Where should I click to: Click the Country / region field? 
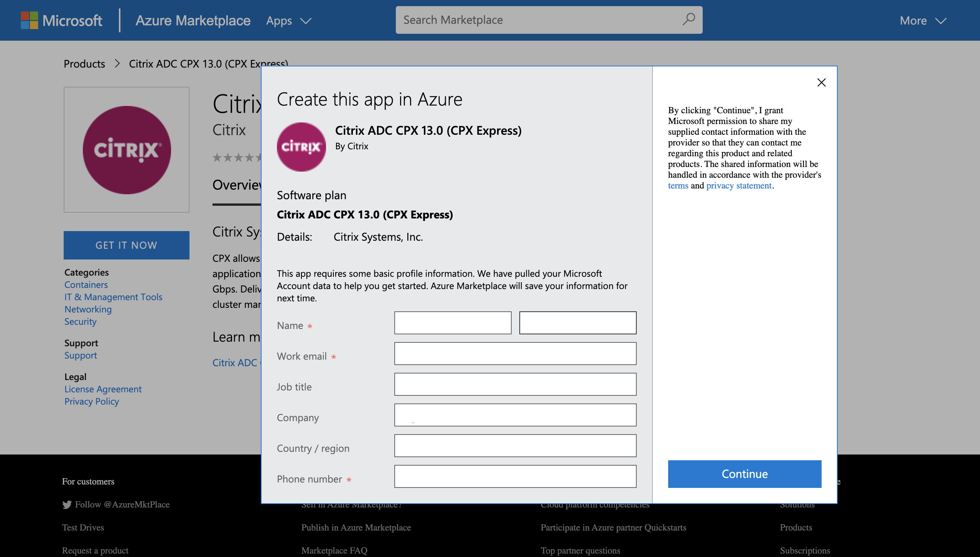(x=515, y=446)
